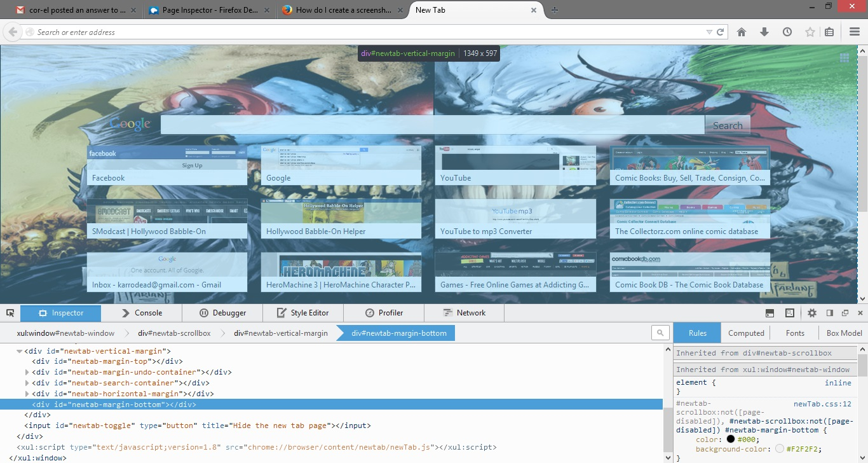Open the Comic Book DB tile

click(x=690, y=272)
